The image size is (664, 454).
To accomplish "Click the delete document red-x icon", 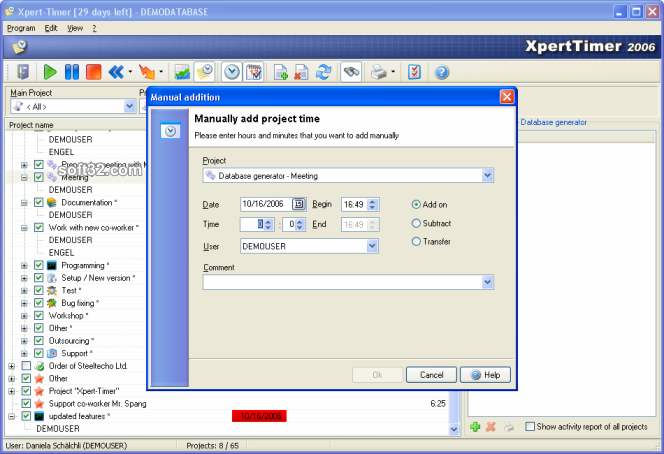I will [301, 72].
